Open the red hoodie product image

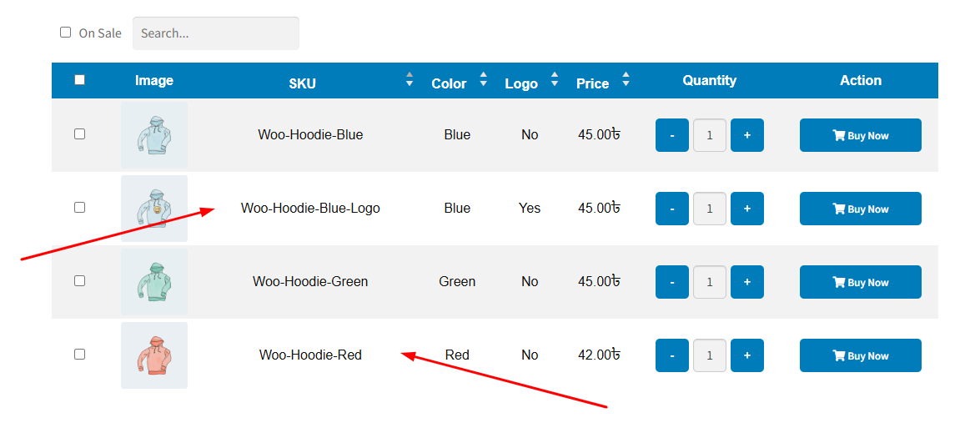coord(153,355)
